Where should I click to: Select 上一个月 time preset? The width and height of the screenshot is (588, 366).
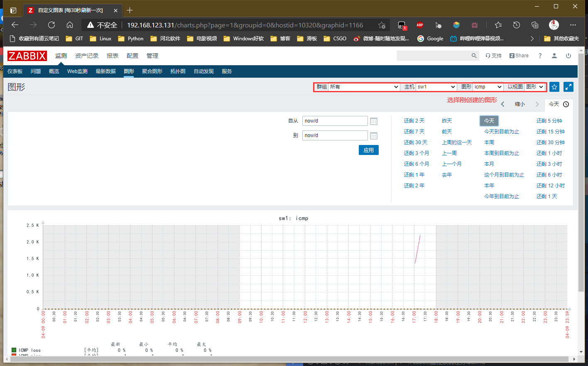pos(452,164)
